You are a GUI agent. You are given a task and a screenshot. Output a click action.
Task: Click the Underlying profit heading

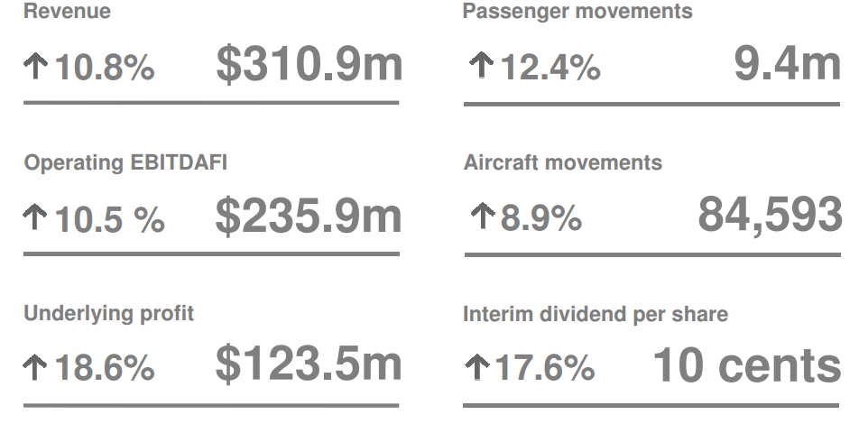[108, 314]
